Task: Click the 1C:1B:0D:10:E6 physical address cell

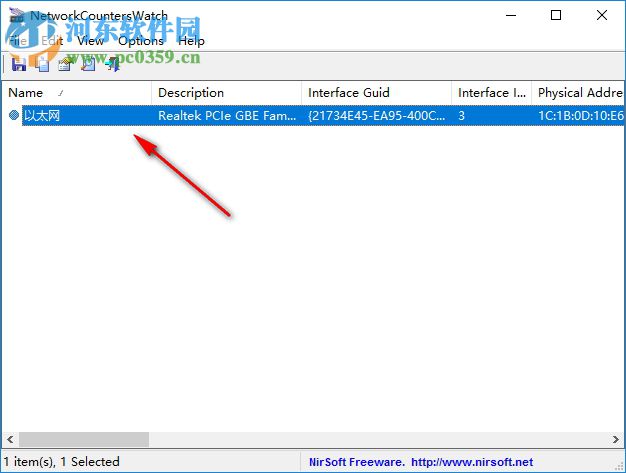Action: pyautogui.click(x=581, y=116)
